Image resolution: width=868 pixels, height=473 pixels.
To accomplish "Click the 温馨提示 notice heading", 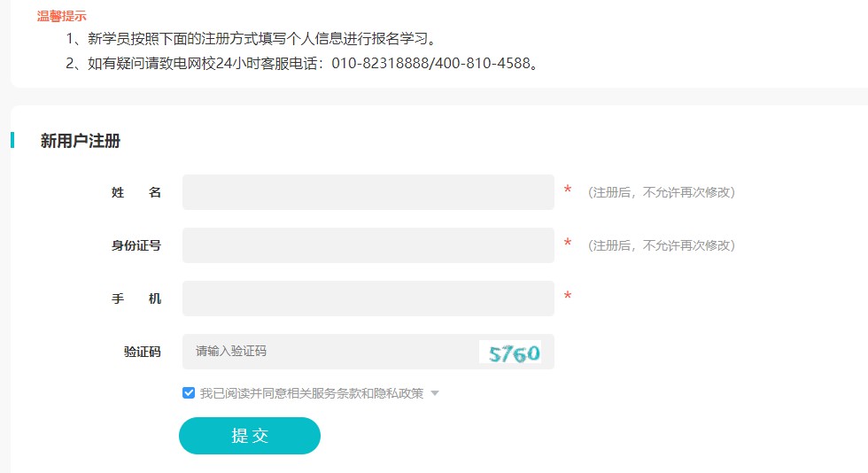I will pos(62,16).
